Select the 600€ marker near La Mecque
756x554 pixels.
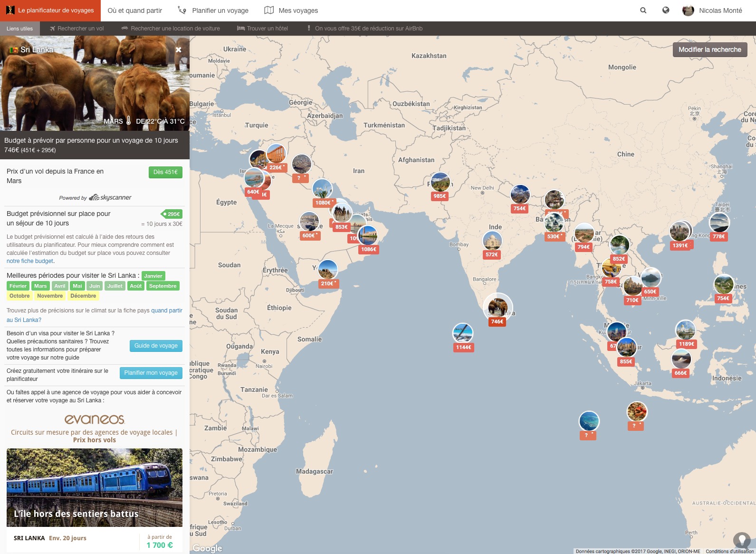pyautogui.click(x=309, y=225)
